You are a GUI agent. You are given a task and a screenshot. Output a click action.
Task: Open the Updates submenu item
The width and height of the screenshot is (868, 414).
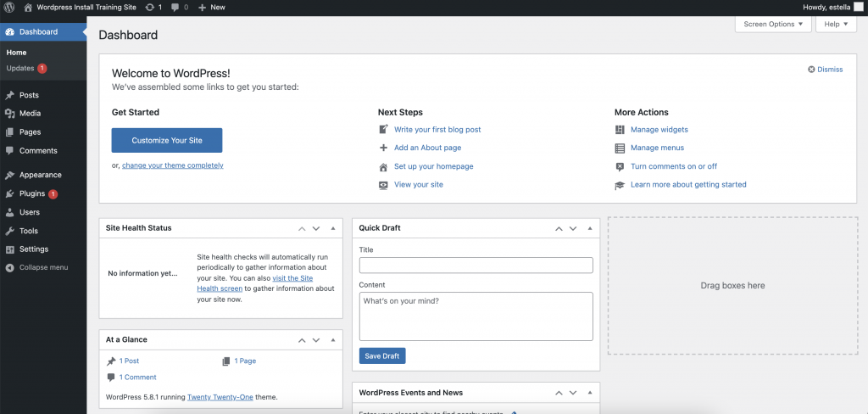coord(20,68)
